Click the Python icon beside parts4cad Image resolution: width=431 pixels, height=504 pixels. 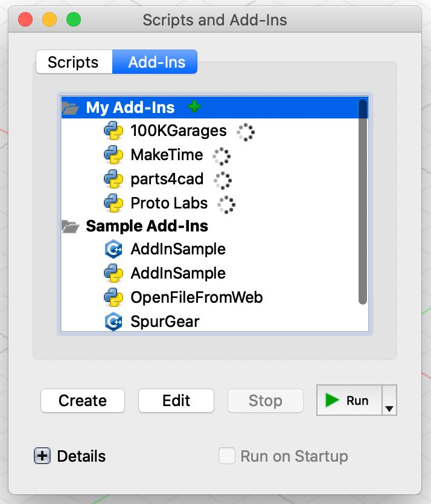(x=113, y=179)
